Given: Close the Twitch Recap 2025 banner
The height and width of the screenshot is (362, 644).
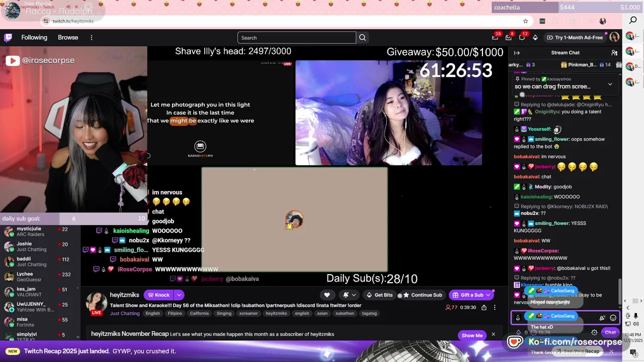Looking at the screenshot, I should pos(612,351).
